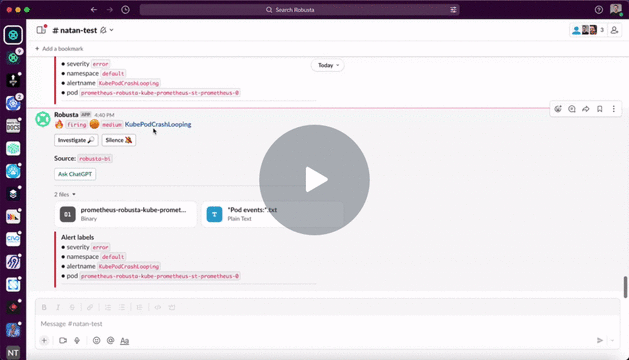The height and width of the screenshot is (360, 629).
Task: Open user profile avatar menu
Action: click(x=616, y=10)
